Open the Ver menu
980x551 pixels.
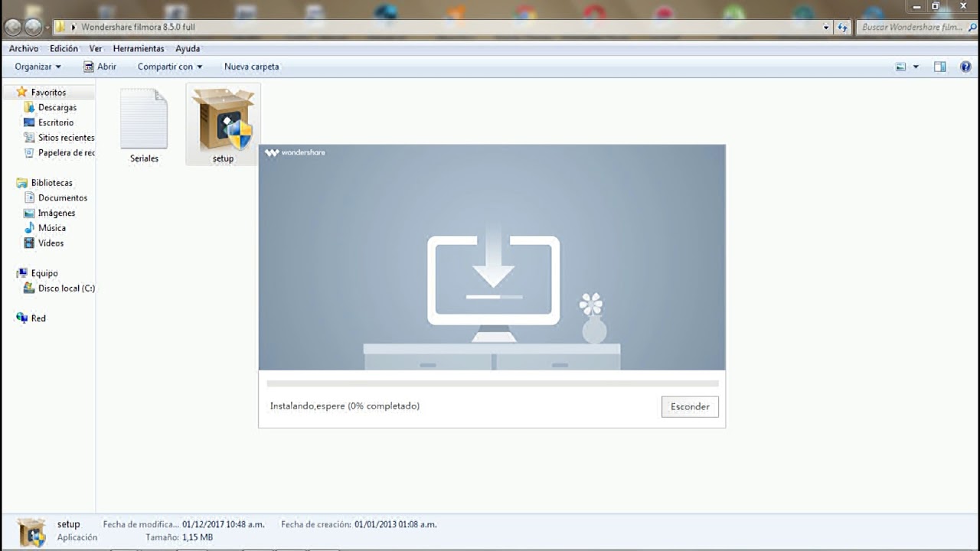[x=96, y=48]
